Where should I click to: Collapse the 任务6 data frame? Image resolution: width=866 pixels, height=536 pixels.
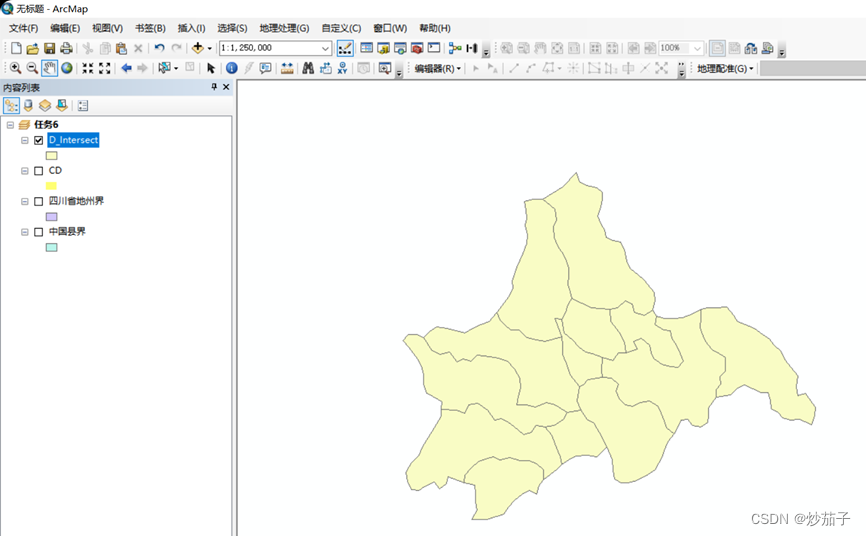pyautogui.click(x=10, y=125)
